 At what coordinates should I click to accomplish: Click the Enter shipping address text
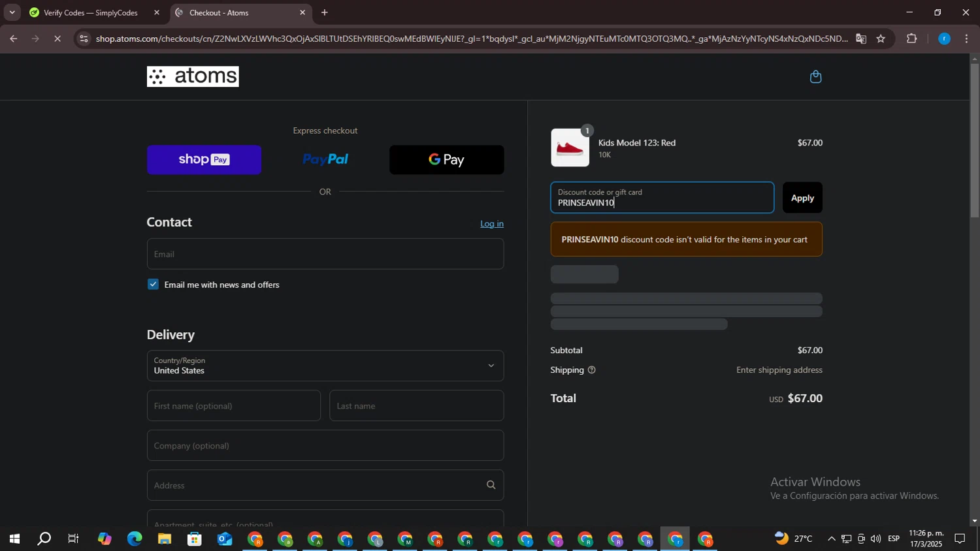click(779, 370)
